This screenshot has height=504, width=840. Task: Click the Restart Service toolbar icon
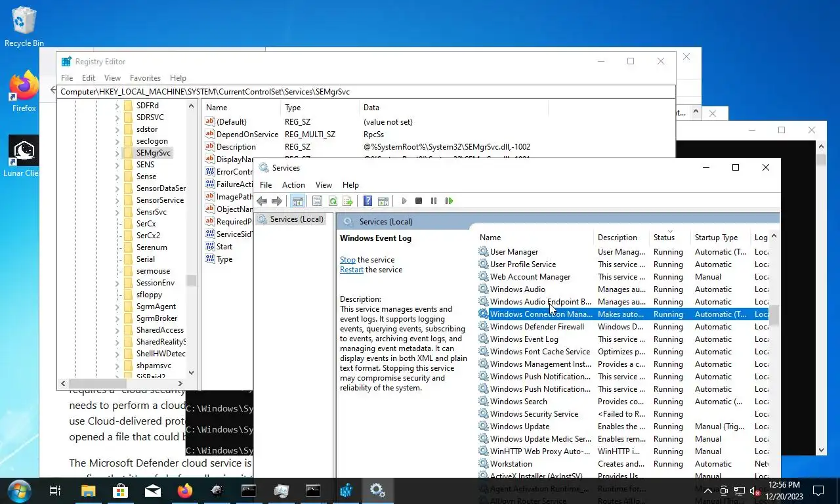click(x=449, y=201)
